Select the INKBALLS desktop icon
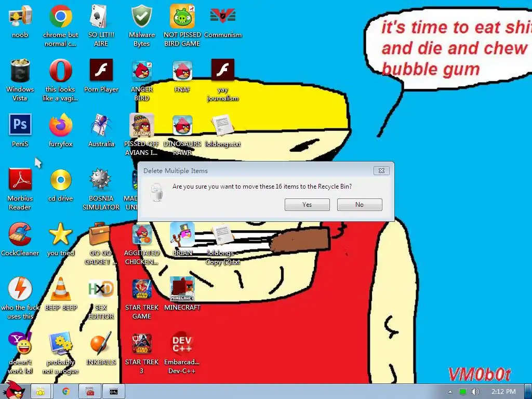 101,343
